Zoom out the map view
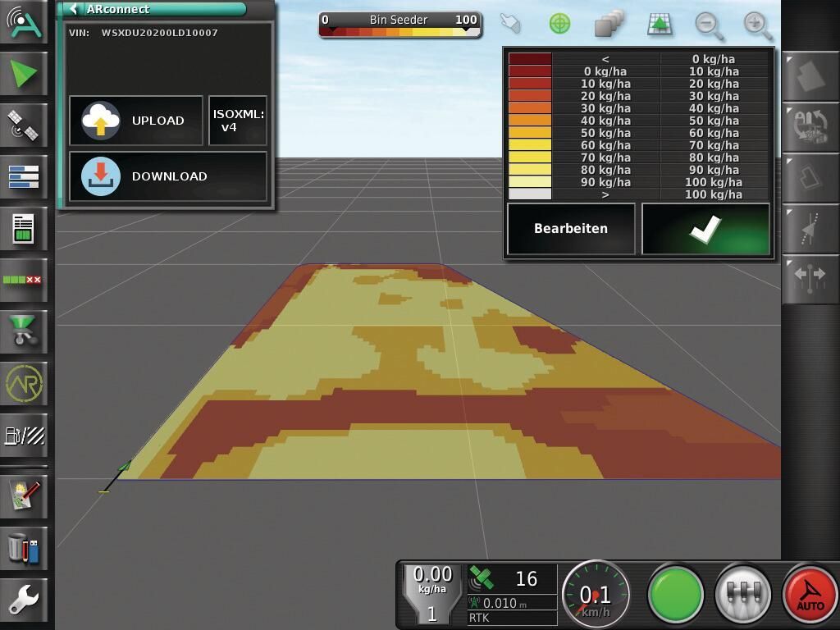 coord(709,25)
